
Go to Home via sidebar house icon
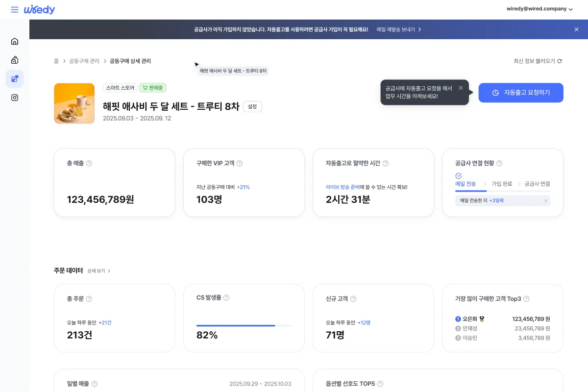coord(15,41)
